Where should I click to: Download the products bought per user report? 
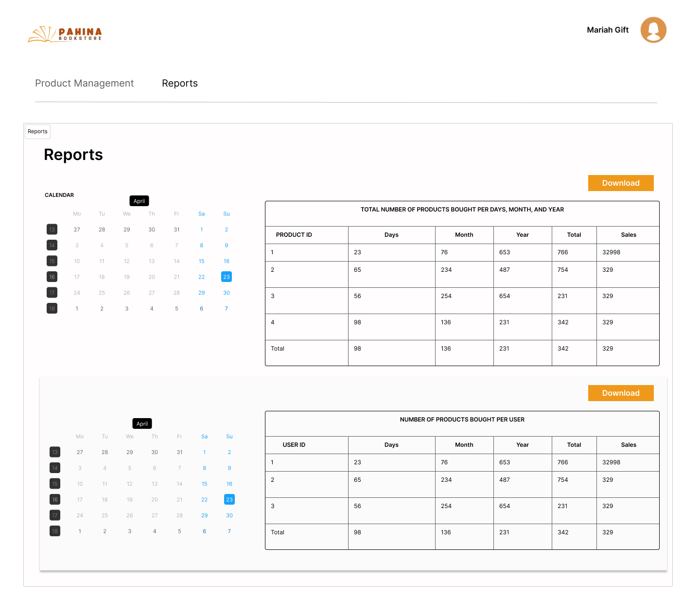[x=621, y=393]
